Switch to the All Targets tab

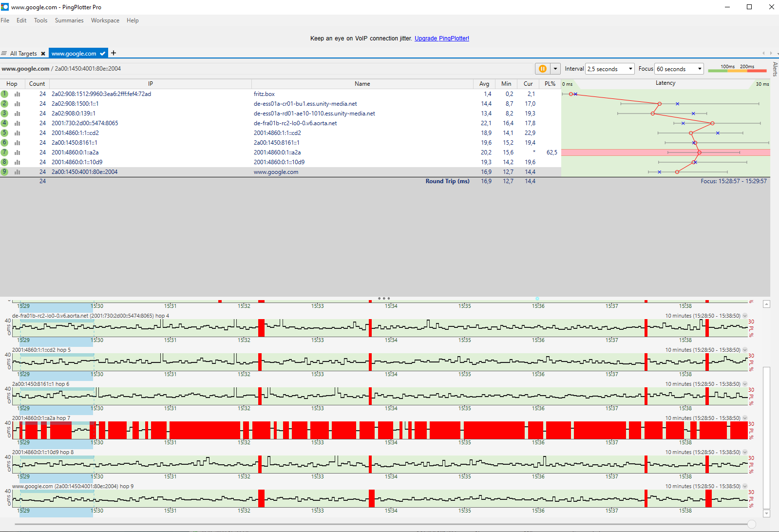[23, 54]
